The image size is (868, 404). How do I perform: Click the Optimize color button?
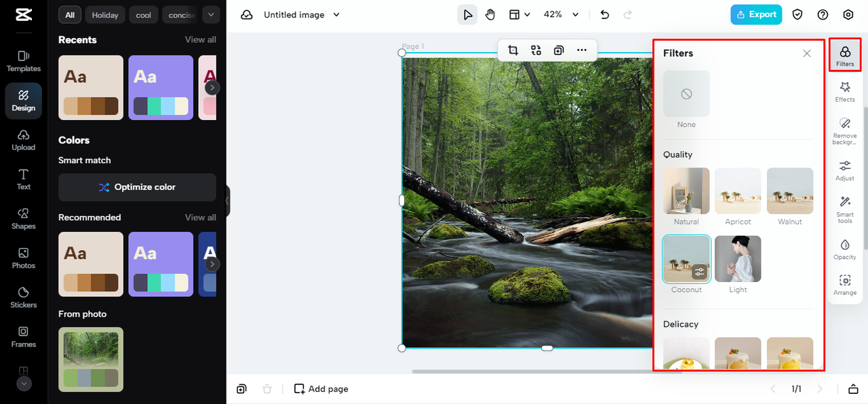tap(137, 187)
